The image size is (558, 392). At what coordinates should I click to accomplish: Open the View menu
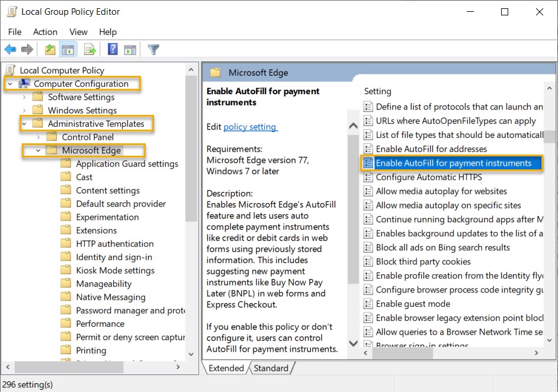(x=78, y=31)
